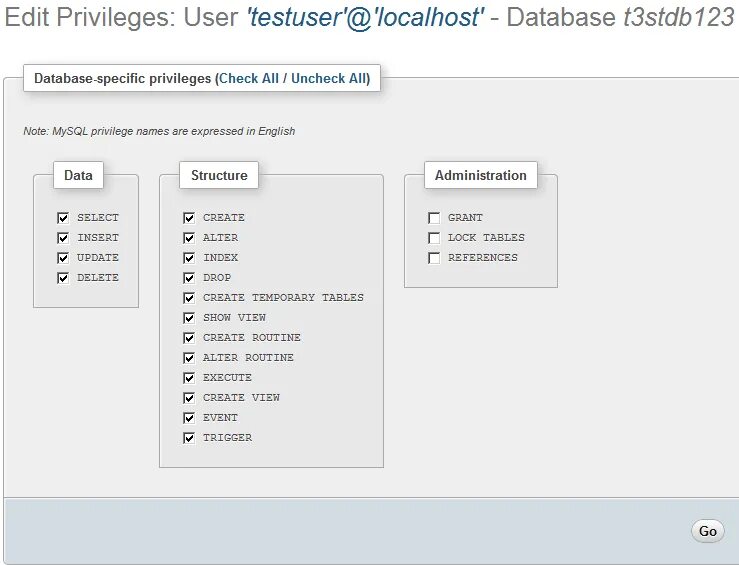Screen dimensions: 739x565
Task: Uncheck the ALTER ROUTINE checkbox
Action: pyautogui.click(x=189, y=358)
